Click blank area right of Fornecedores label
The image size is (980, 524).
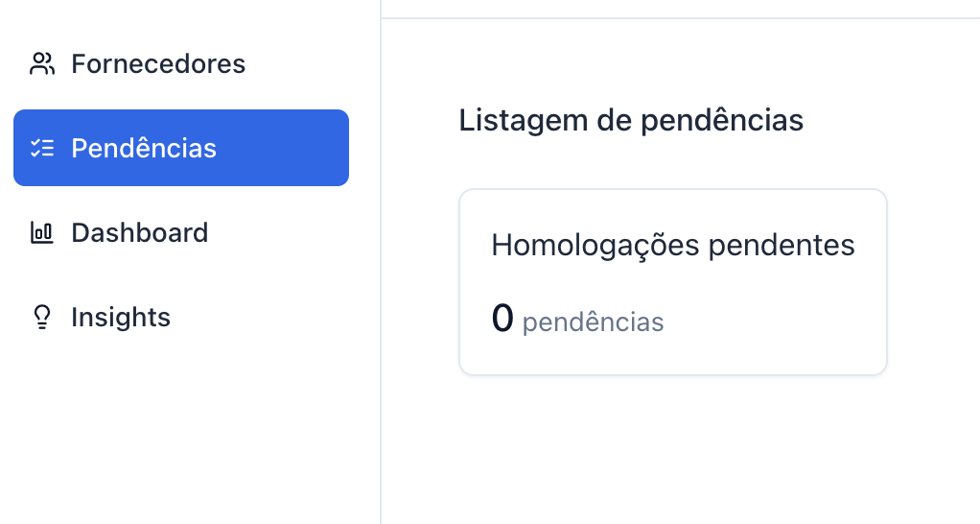[307, 64]
